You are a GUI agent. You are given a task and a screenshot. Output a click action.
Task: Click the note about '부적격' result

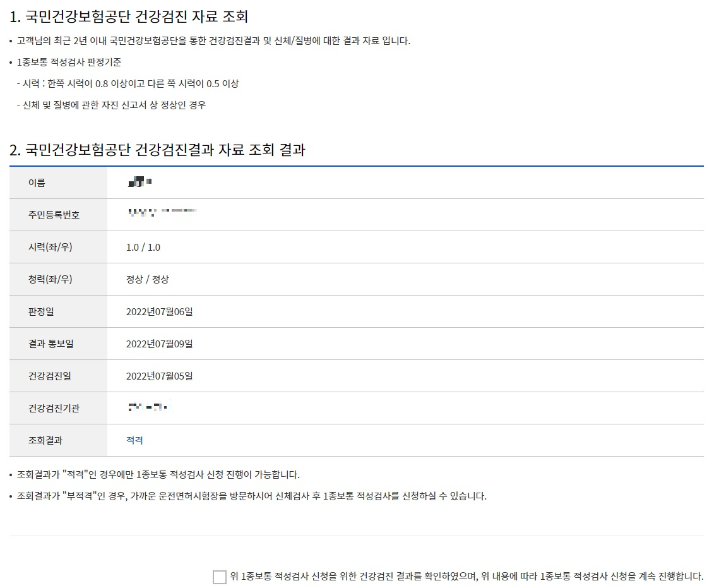pos(251,496)
